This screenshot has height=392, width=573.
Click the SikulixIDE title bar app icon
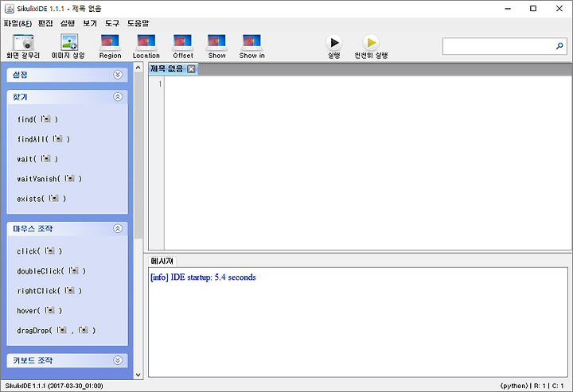click(x=10, y=9)
